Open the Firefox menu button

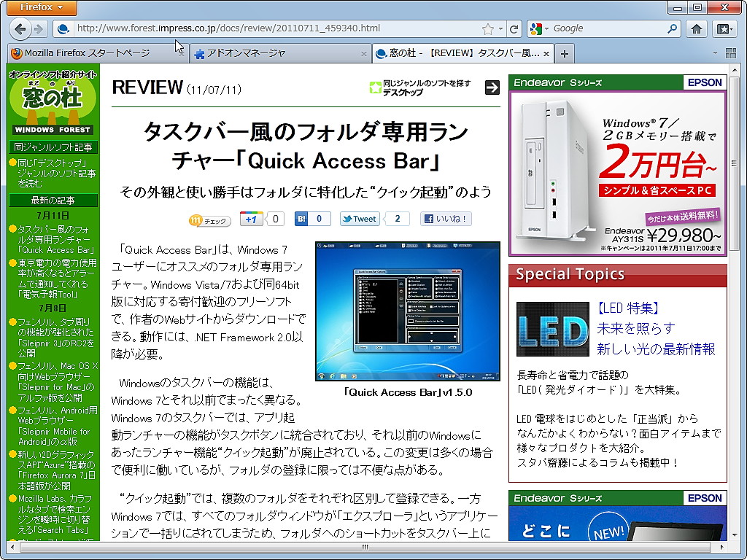click(x=42, y=7)
